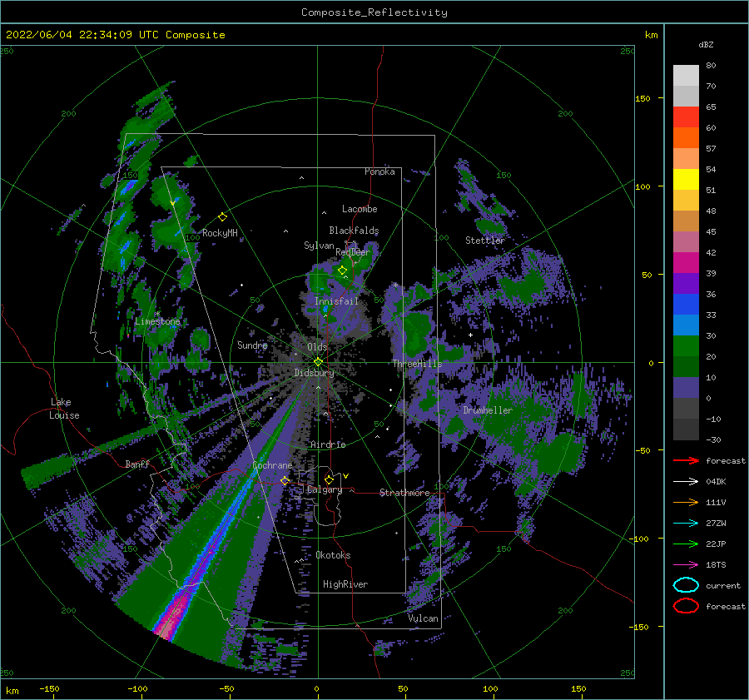Click the Ponoka city label
The image size is (749, 700).
(x=379, y=171)
